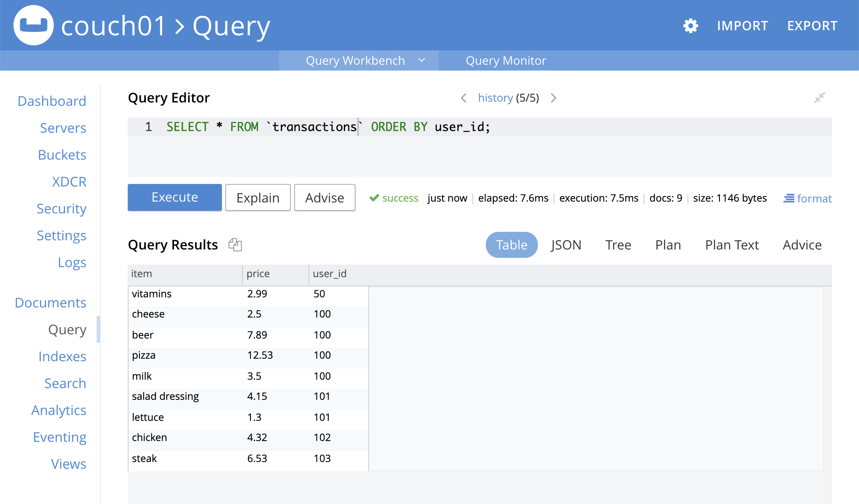The image size is (859, 504).
Task: Select the chicken cell
Action: (x=150, y=438)
